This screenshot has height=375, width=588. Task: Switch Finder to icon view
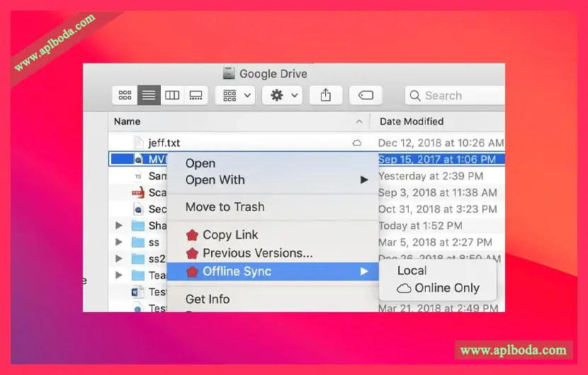125,95
